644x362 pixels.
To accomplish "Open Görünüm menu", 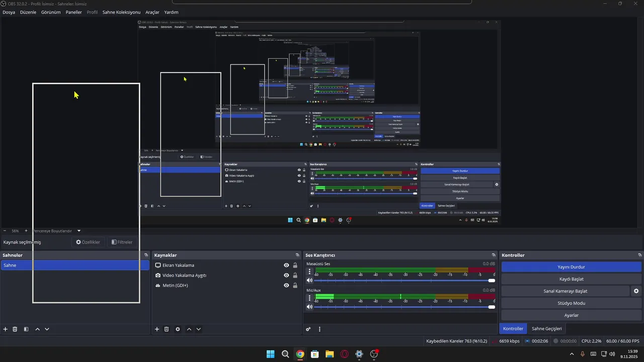I will tap(51, 12).
